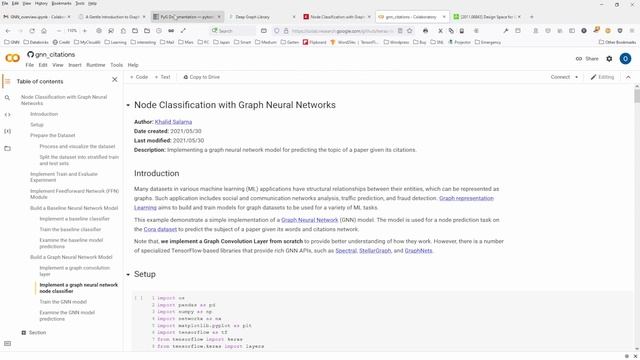Open the GraphNets link
Image resolution: width=640 pixels, height=360 pixels.
(x=418, y=250)
